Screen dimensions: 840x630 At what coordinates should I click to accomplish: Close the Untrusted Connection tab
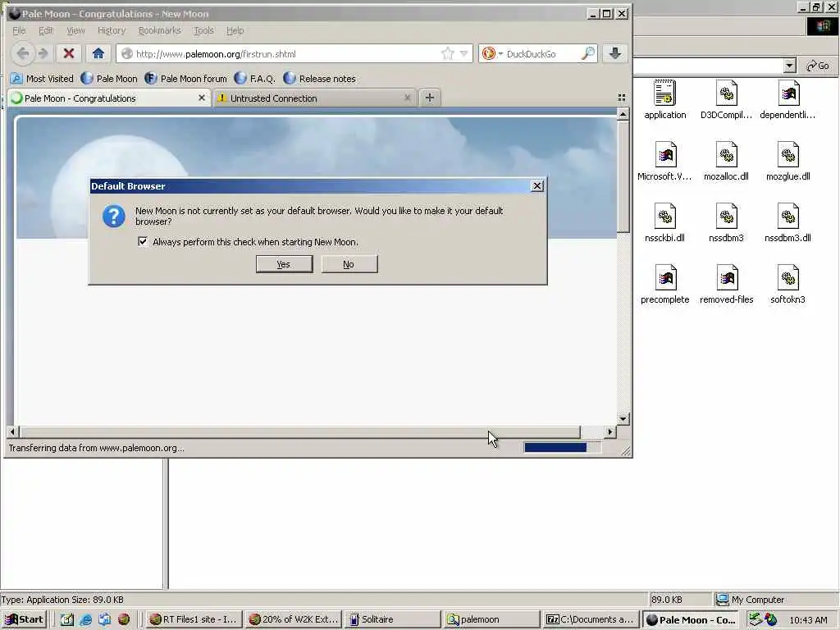[x=407, y=98]
